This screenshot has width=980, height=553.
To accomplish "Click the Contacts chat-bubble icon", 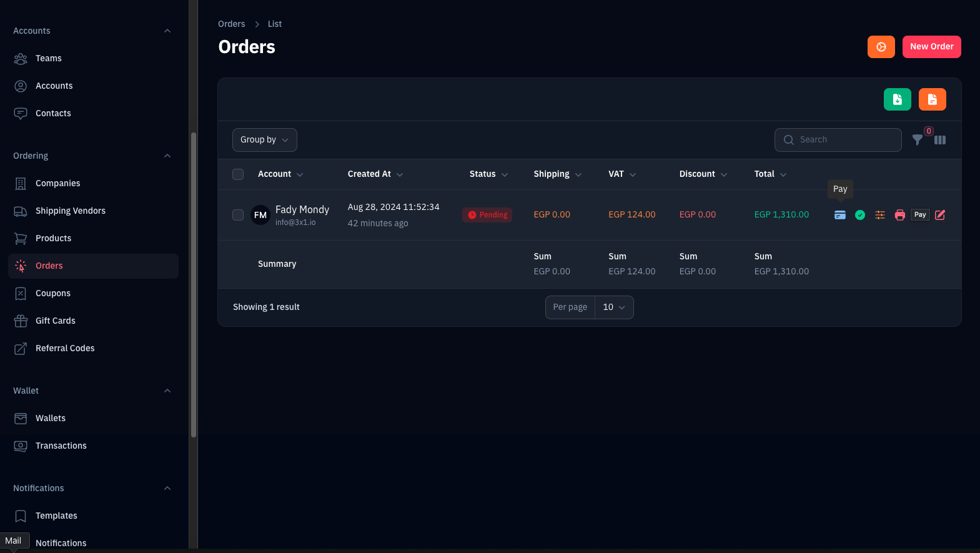I will tap(21, 113).
